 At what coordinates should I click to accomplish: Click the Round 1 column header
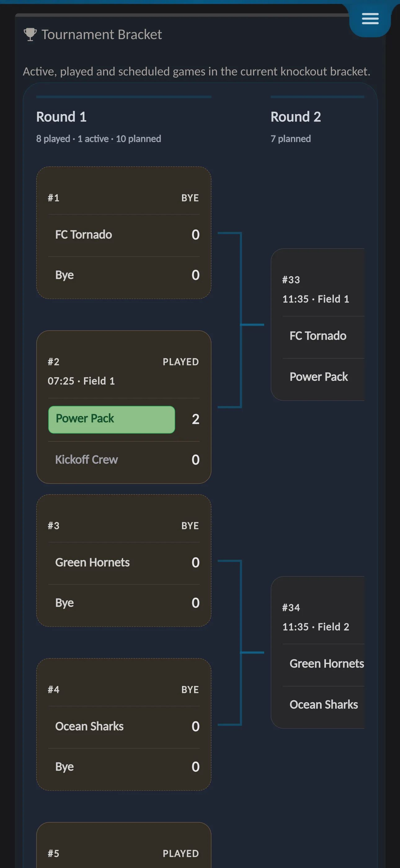coord(61,117)
